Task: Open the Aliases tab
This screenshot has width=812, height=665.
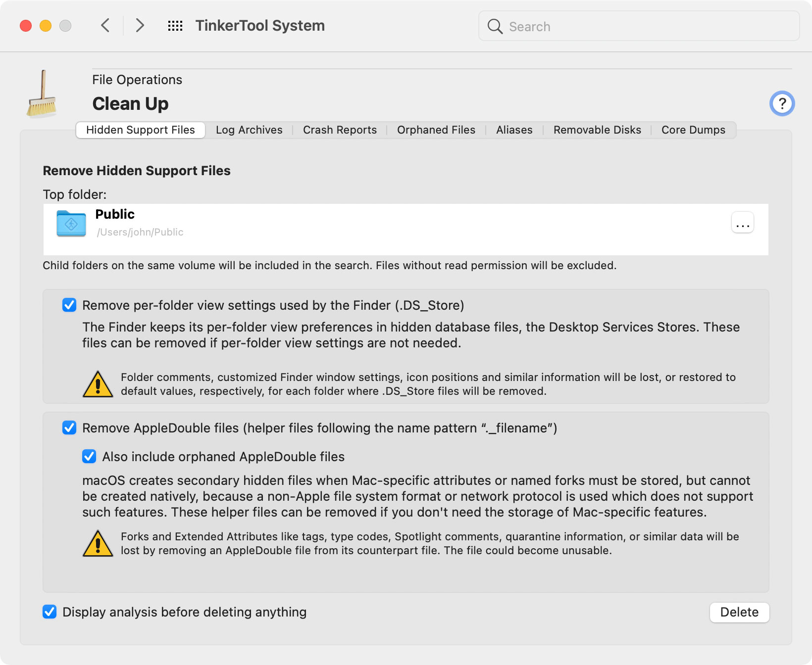Action: (x=514, y=130)
